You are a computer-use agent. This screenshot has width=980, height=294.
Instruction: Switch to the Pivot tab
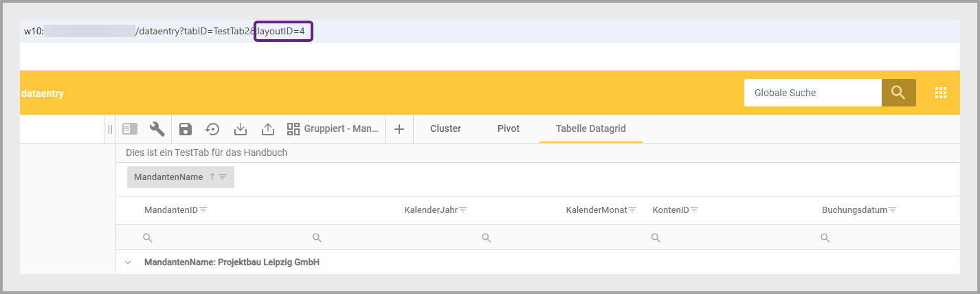508,128
